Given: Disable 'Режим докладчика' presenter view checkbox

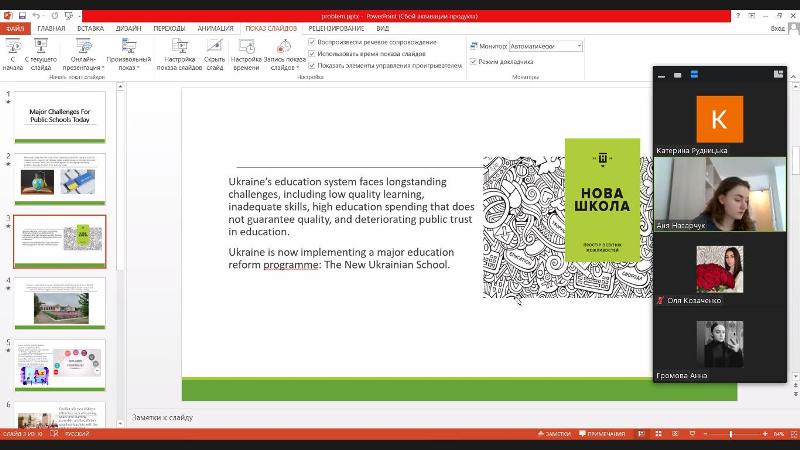Looking at the screenshot, I should coord(474,61).
